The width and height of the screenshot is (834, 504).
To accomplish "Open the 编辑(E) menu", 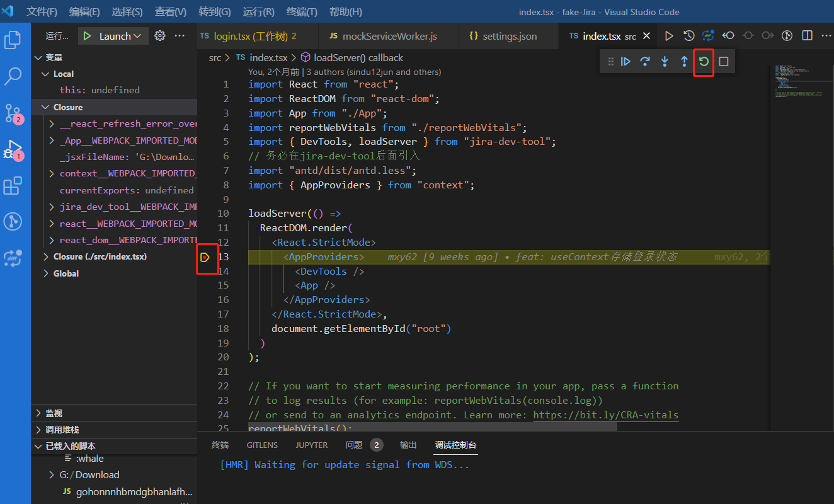I will coord(84,12).
